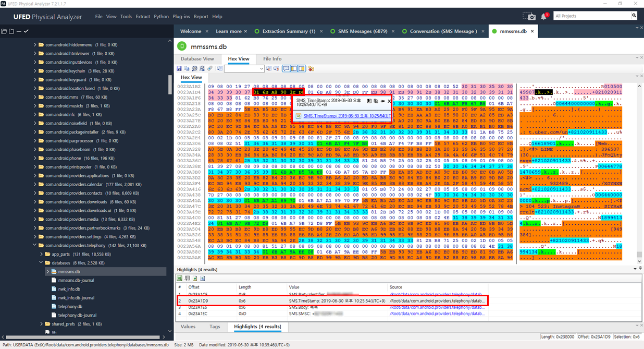Toggle the left pane layout button in Hex toolbar
The image size is (644, 349).
point(294,68)
